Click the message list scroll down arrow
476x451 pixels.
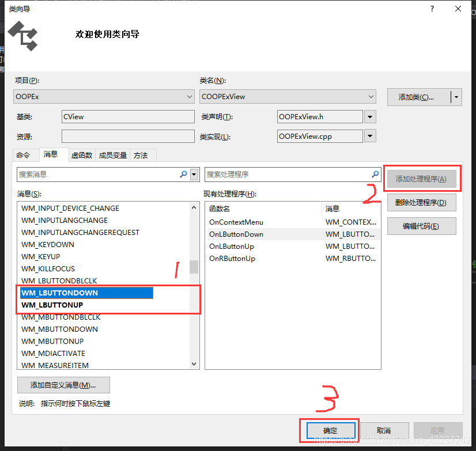tap(194, 363)
